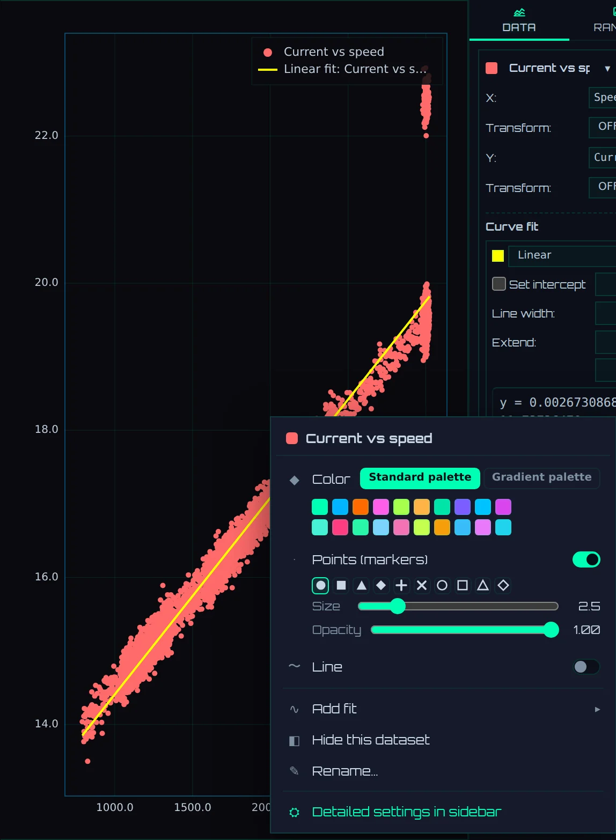The image size is (616, 840).
Task: Select the filled square marker shape
Action: 341,585
